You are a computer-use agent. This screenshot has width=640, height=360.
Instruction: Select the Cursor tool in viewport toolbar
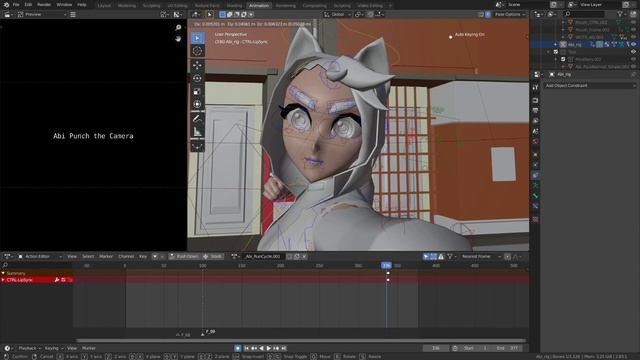pos(197,51)
